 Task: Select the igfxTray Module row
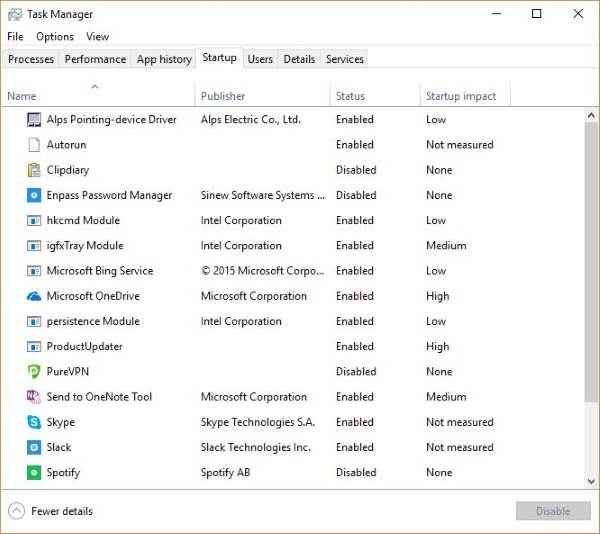pyautogui.click(x=85, y=245)
